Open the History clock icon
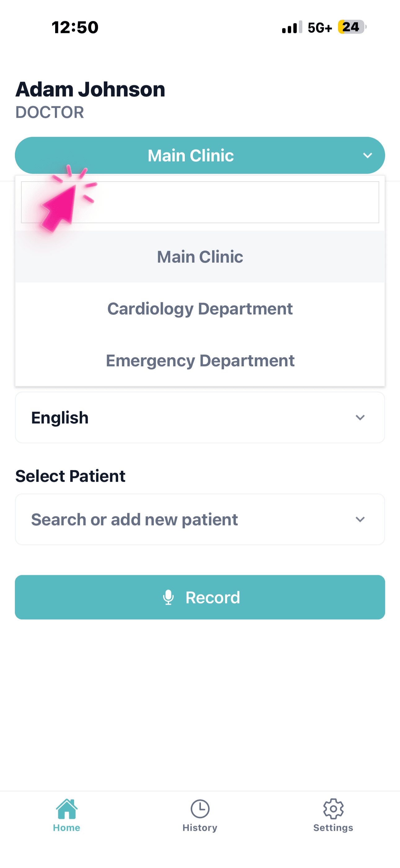 pos(200,808)
